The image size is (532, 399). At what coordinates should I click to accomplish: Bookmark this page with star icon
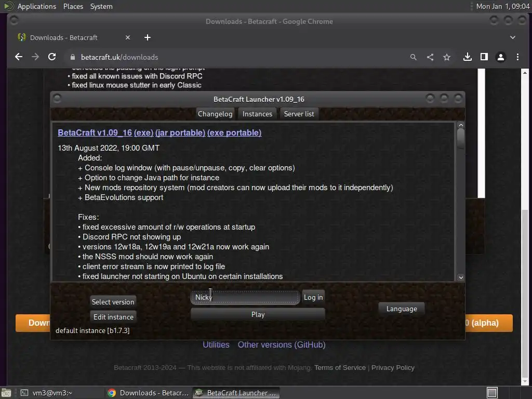[x=447, y=57]
